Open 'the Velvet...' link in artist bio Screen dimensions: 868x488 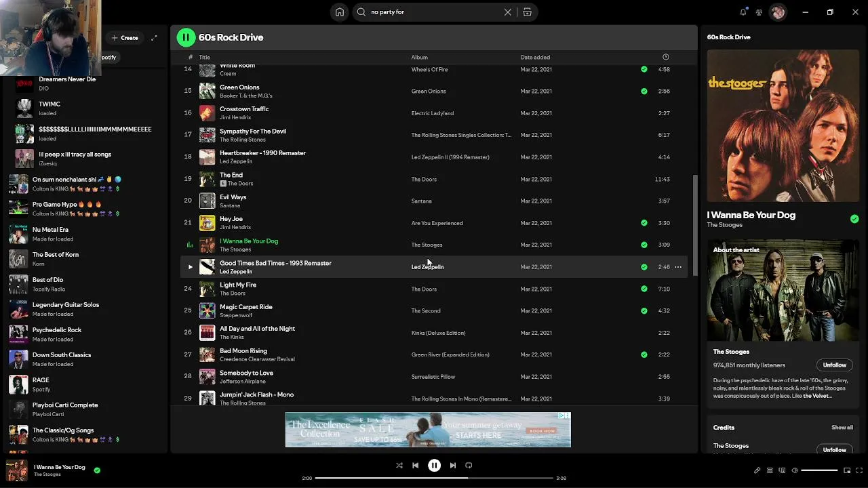pos(817,396)
